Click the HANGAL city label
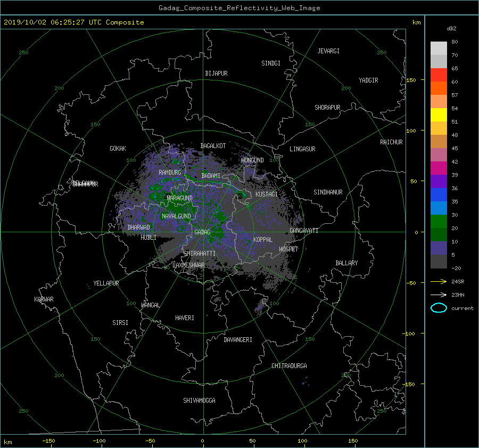The image size is (479, 448). click(150, 305)
